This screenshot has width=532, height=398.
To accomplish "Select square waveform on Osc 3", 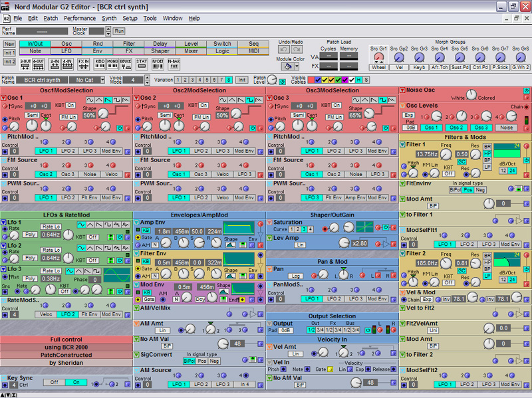I will coord(382,100).
